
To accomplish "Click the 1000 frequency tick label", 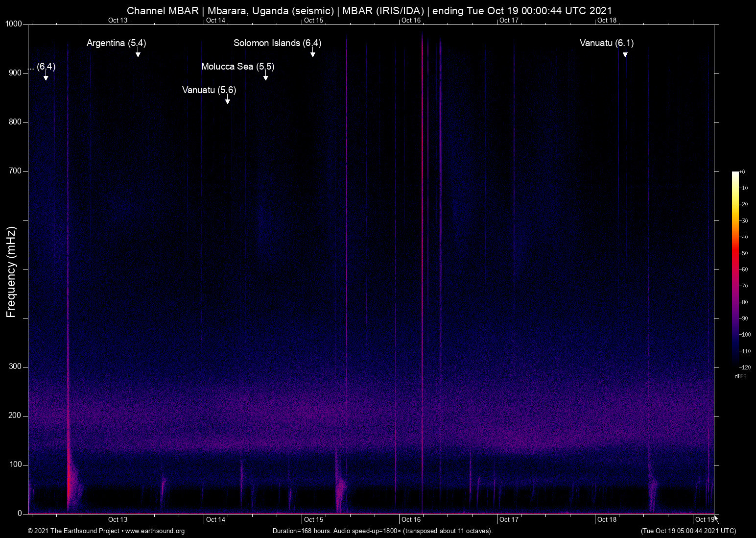I will [x=14, y=24].
